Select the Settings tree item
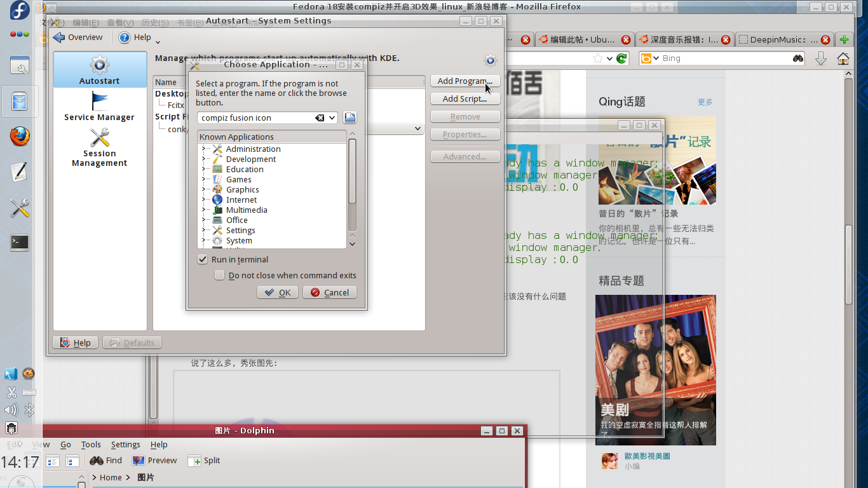868x488 pixels. (x=240, y=230)
